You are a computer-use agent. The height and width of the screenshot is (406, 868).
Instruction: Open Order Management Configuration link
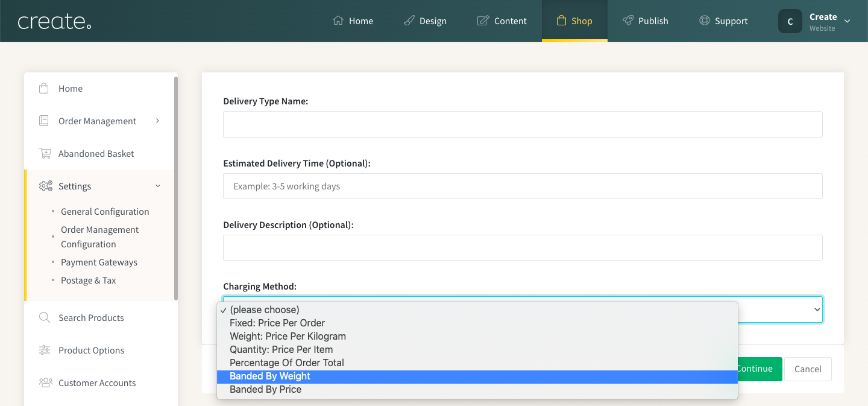100,237
